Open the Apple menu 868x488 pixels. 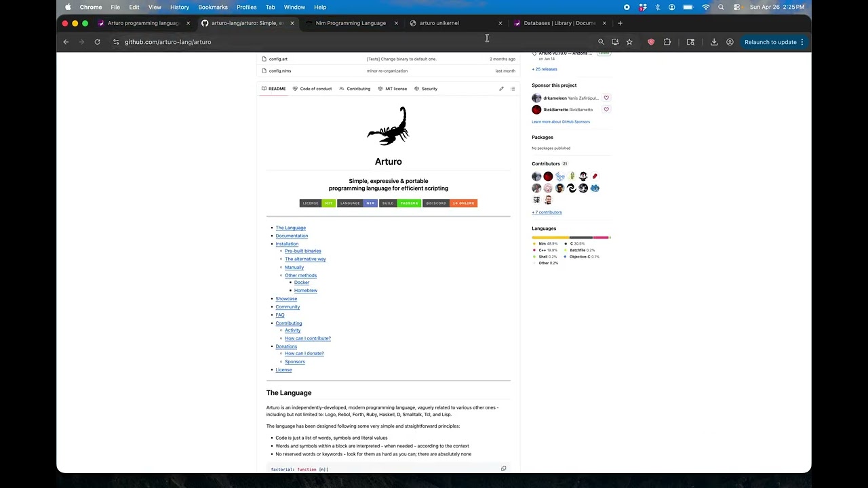coord(68,7)
